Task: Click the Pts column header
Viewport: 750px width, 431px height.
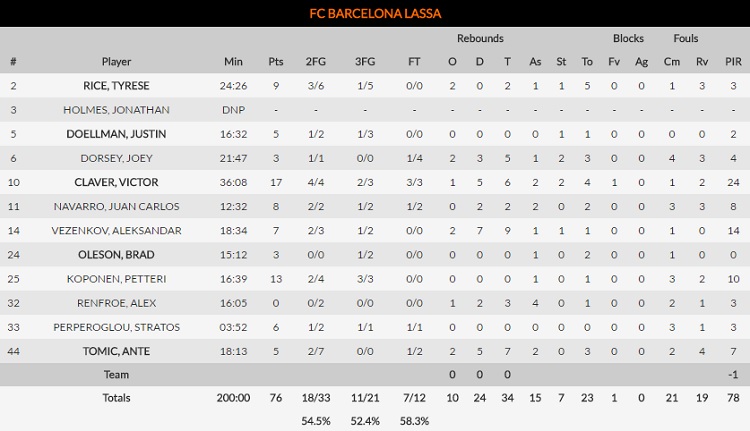Action: coord(276,62)
